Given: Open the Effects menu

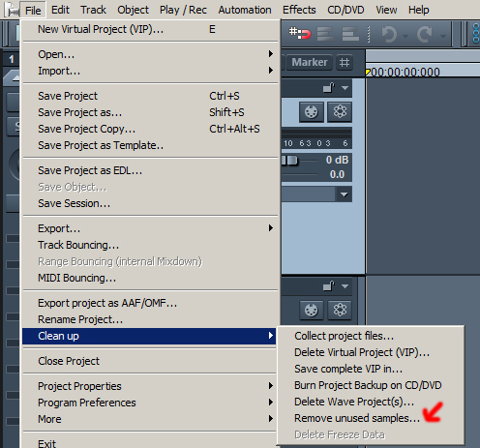Looking at the screenshot, I should point(299,10).
